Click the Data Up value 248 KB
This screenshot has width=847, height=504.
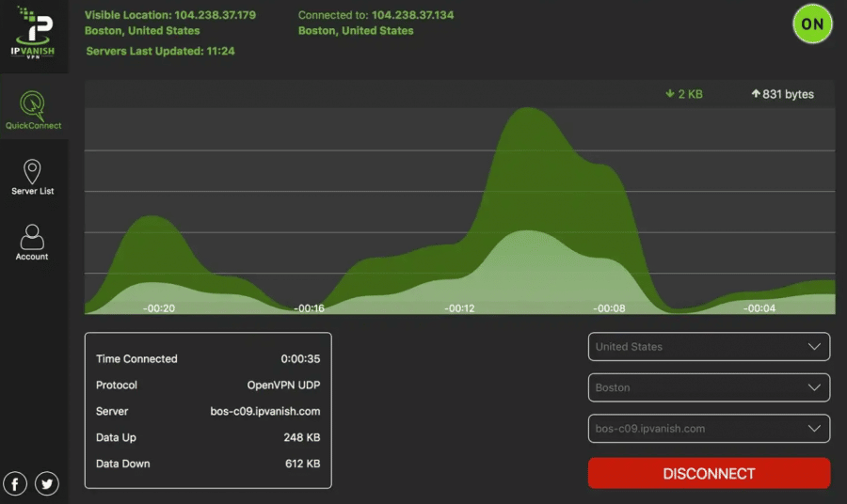302,437
